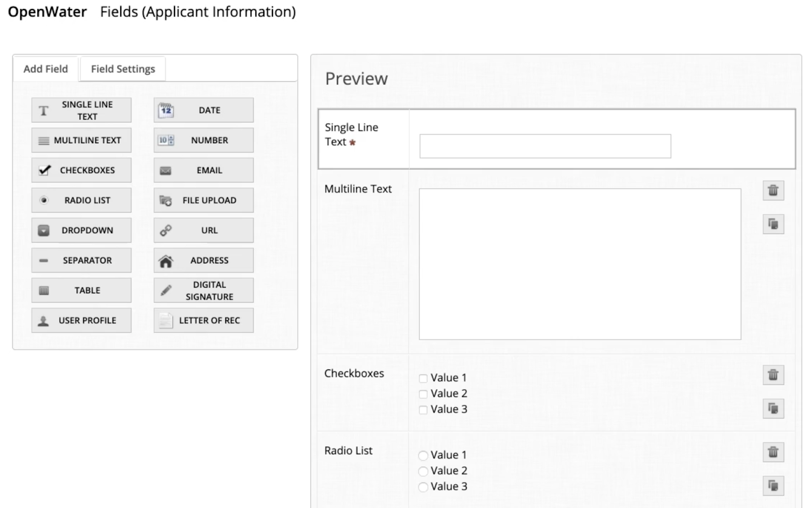Check Value 1 in the Checkboxes field
812x508 pixels.
423,378
